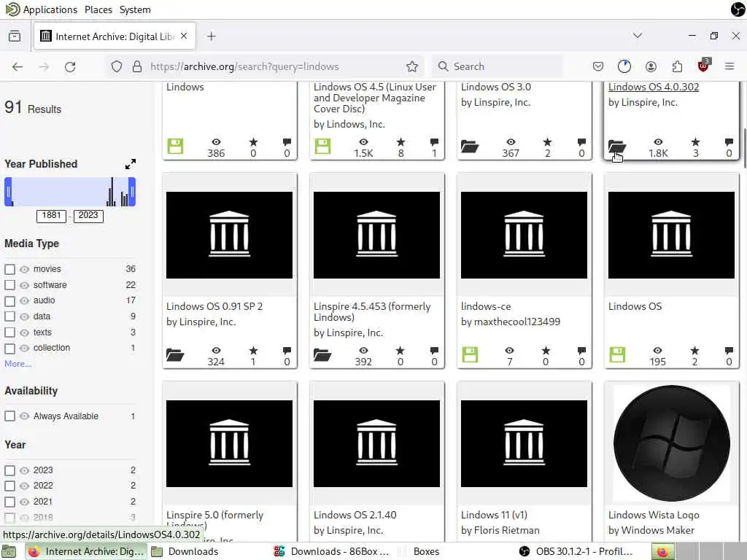This screenshot has height=560, width=747.
Task: Check the audio media type box
Action: point(9,301)
